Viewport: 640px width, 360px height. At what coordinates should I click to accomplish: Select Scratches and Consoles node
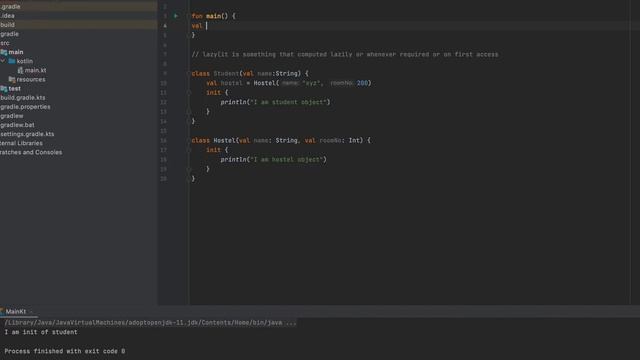31,152
